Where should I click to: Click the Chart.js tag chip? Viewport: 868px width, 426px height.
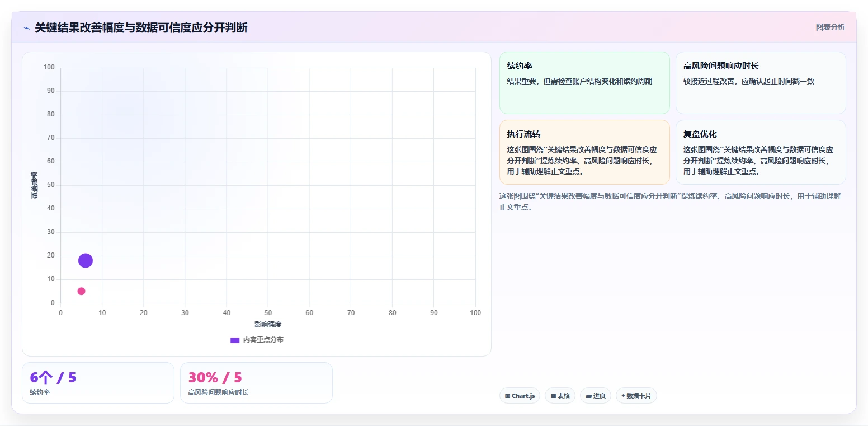tap(520, 396)
